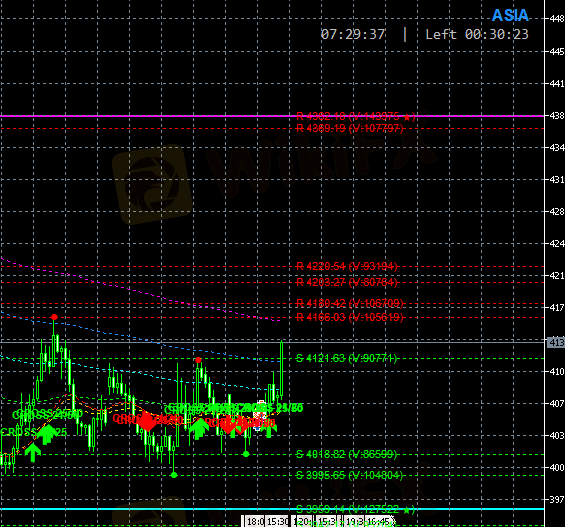This screenshot has height=527, width=565.
Task: Click the 16:45 time label on bottom axis
Action: pos(378,522)
